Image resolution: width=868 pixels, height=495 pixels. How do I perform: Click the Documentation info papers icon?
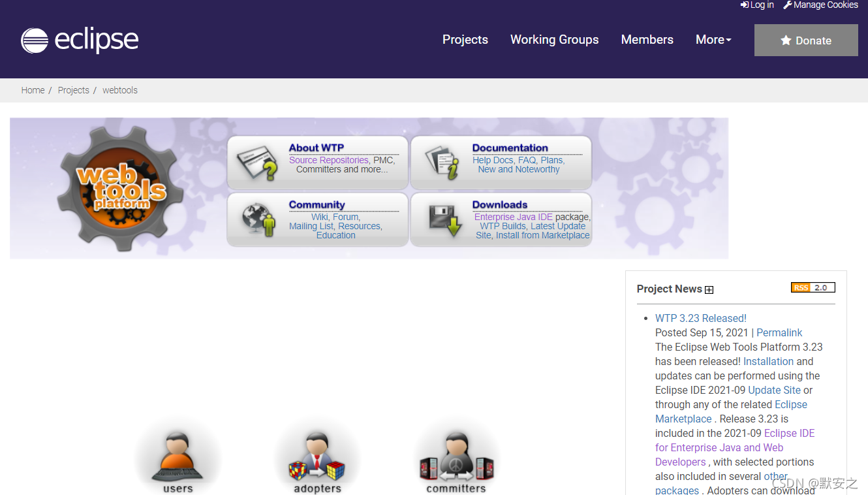(442, 163)
